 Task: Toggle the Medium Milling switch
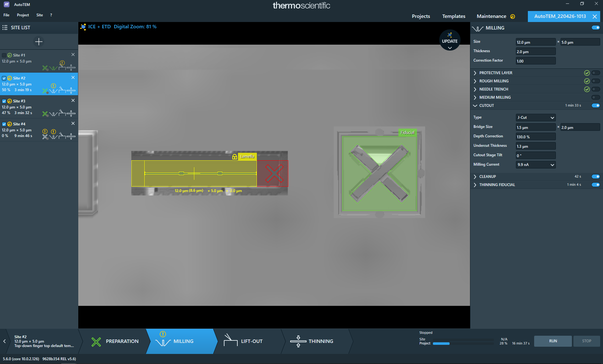pos(595,97)
